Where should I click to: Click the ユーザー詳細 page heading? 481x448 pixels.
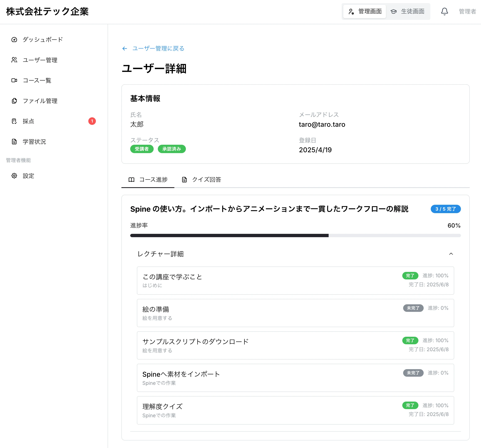(154, 69)
